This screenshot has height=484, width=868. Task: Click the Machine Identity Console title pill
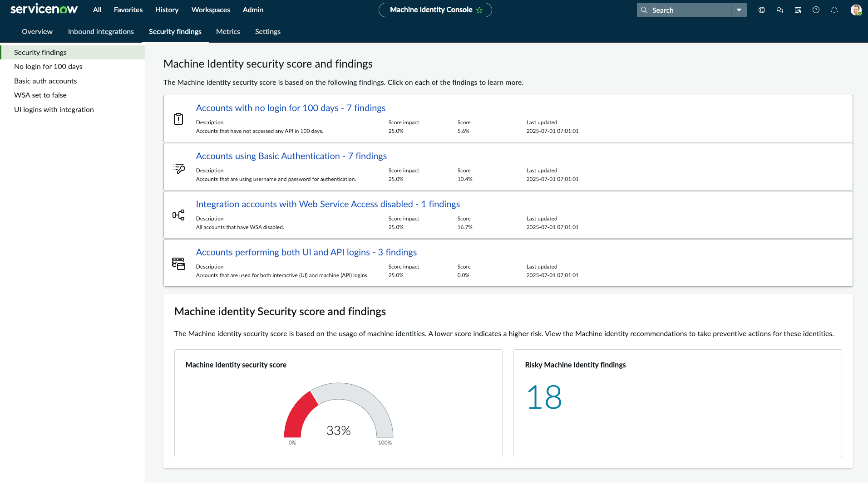pyautogui.click(x=435, y=10)
